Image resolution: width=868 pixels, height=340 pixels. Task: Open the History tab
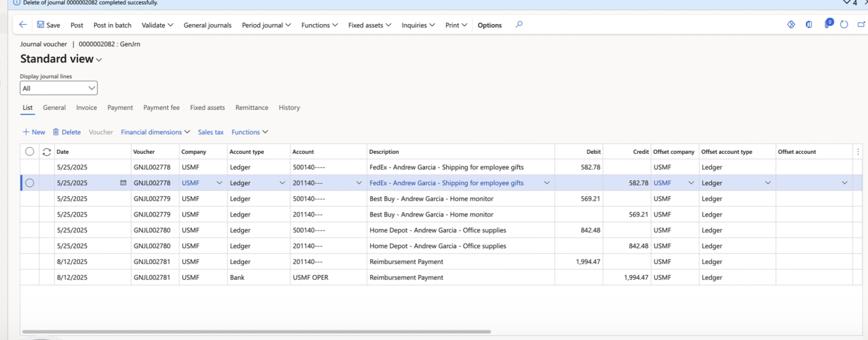[289, 108]
